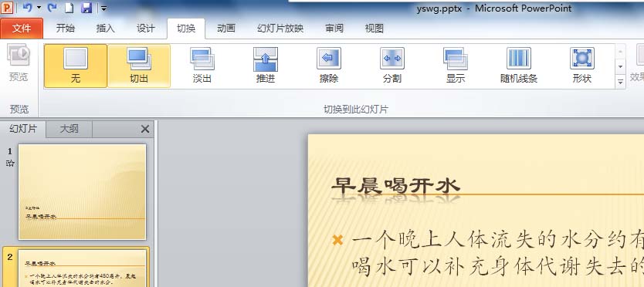This screenshot has width=644, height=287.
Task: Select the 无 (None) transition
Action: pos(76,66)
